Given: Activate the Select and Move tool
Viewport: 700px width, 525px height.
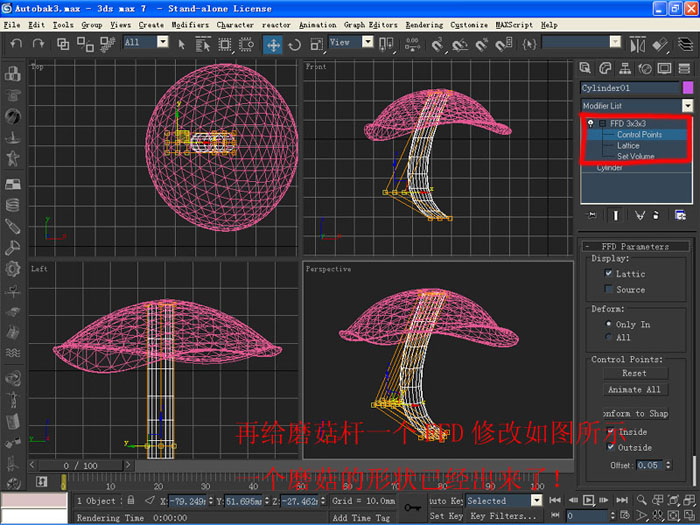Looking at the screenshot, I should tap(273, 45).
